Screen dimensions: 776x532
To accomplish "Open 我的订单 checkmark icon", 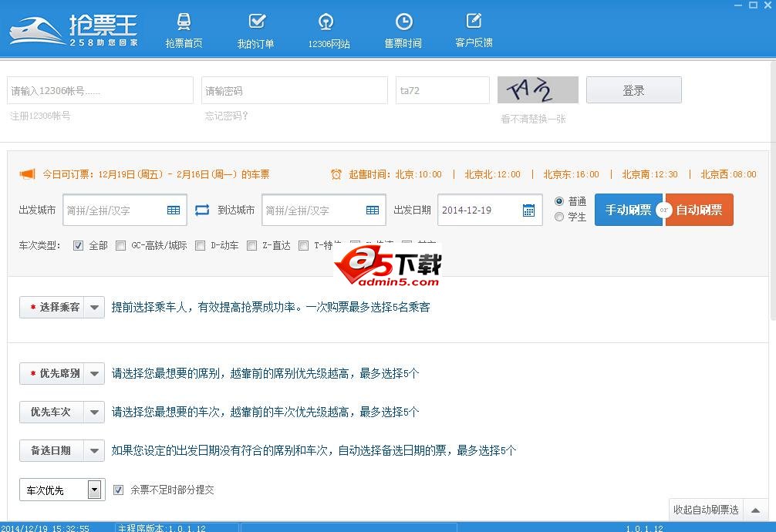I will click(256, 22).
